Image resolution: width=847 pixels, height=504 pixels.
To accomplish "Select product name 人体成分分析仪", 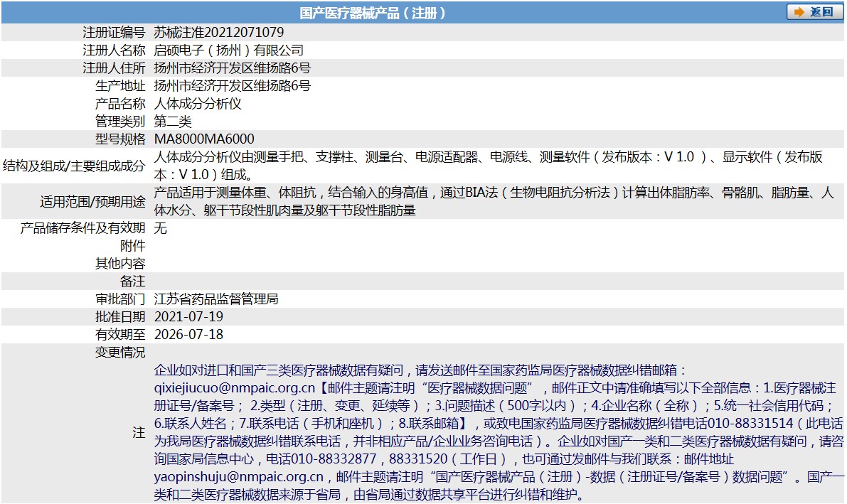I will (x=198, y=104).
